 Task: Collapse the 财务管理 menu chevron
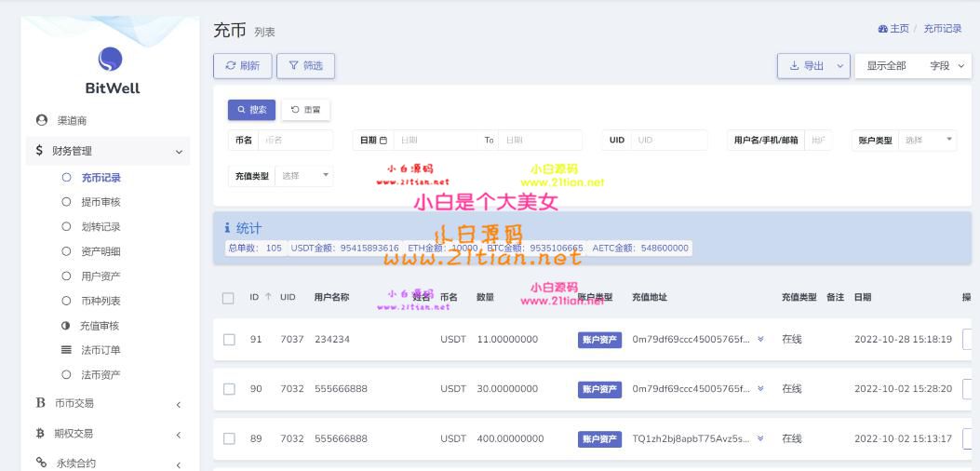pyautogui.click(x=179, y=152)
